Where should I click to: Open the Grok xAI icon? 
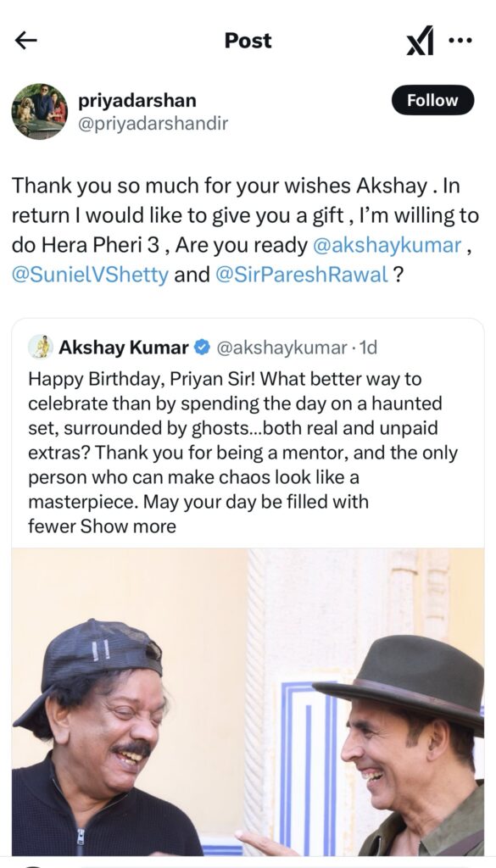coord(421,41)
